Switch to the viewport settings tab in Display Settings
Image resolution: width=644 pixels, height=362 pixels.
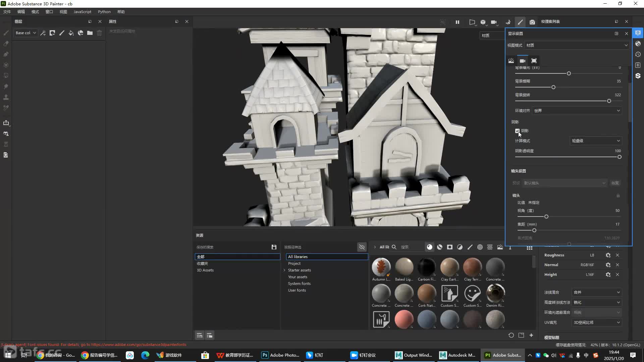534,61
